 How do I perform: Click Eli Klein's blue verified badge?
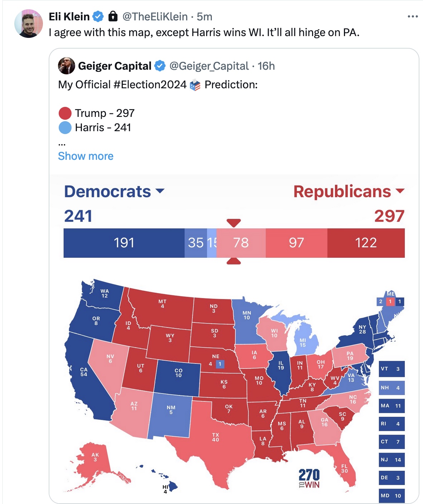(98, 16)
